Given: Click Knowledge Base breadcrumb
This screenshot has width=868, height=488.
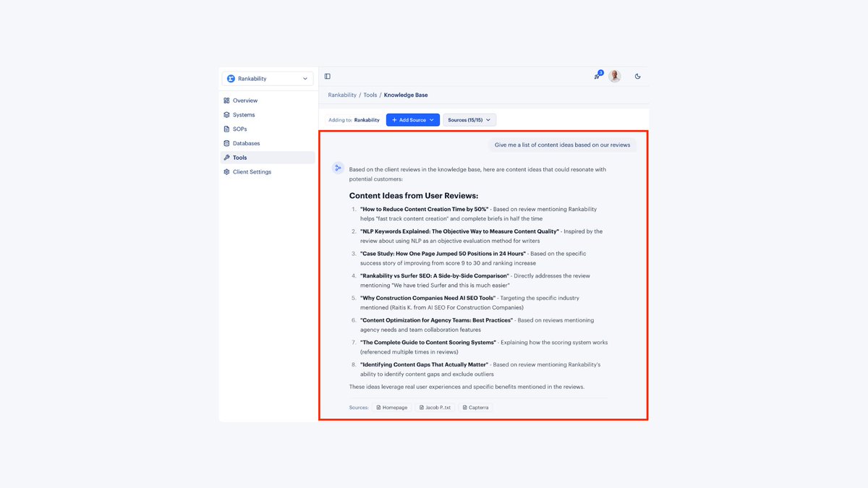Looking at the screenshot, I should (x=406, y=95).
